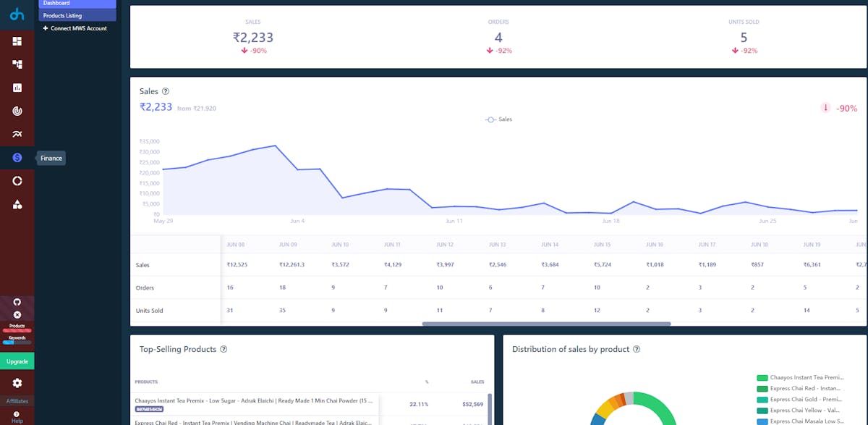Click the Keywords usage progress bar
Screen dimensions: 868x425
[x=17, y=342]
